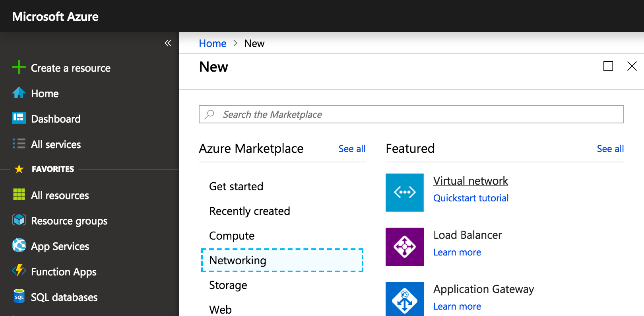The width and height of the screenshot is (644, 316).
Task: Click the Load Balancer title
Action: [467, 235]
